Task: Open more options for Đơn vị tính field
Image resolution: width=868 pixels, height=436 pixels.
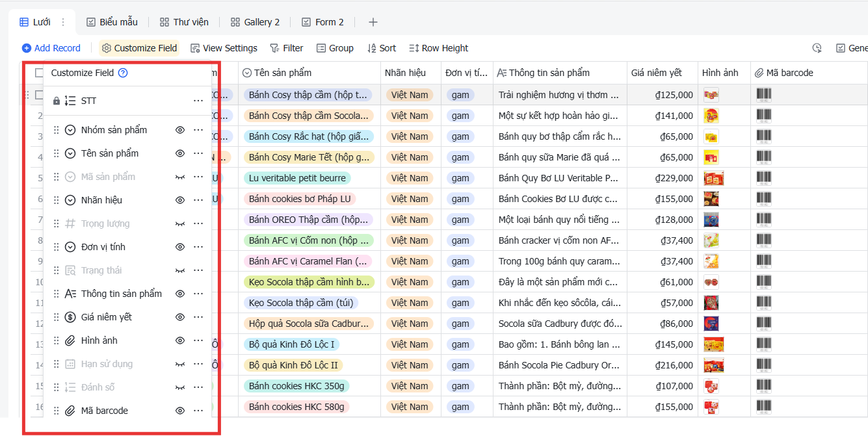Action: click(198, 247)
